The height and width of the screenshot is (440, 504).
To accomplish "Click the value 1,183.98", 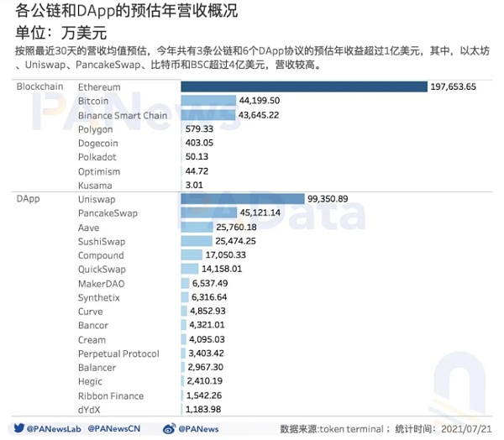I will pyautogui.click(x=204, y=409).
